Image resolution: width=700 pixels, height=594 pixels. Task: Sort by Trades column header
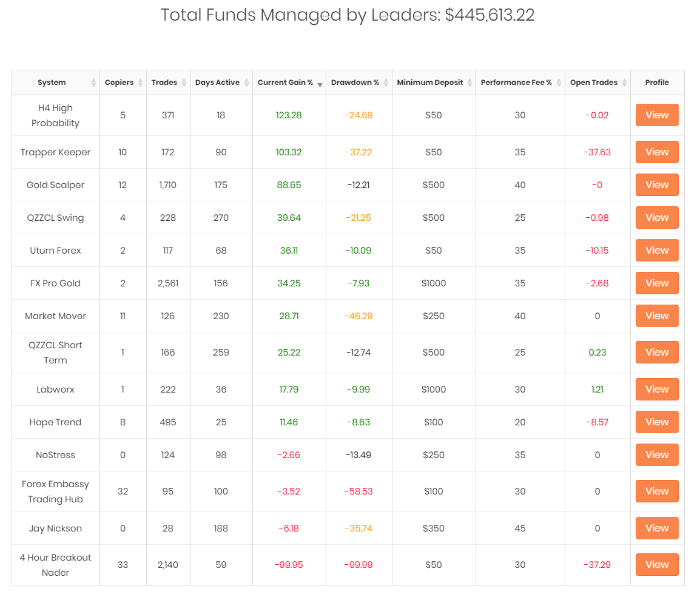click(164, 83)
